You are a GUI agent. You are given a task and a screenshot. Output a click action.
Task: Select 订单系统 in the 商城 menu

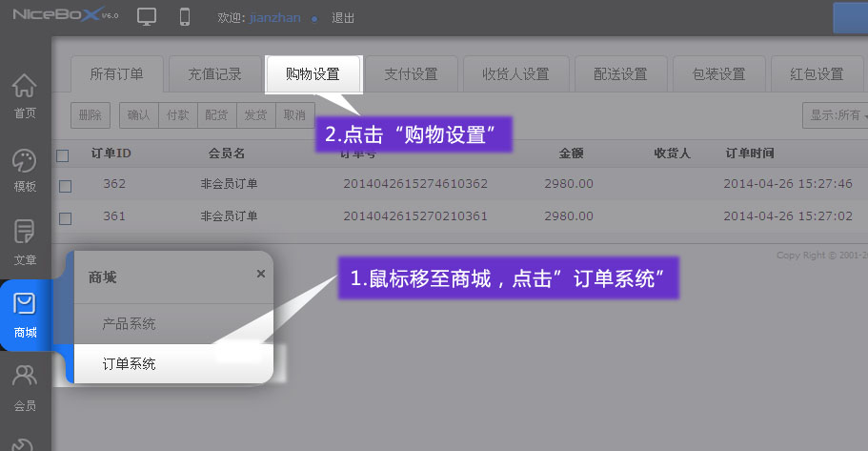[130, 363]
